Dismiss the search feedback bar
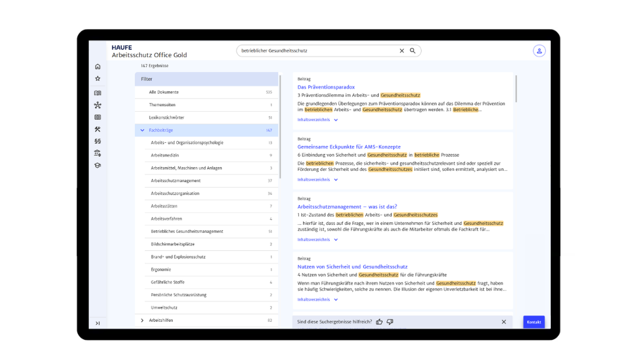 [504, 322]
